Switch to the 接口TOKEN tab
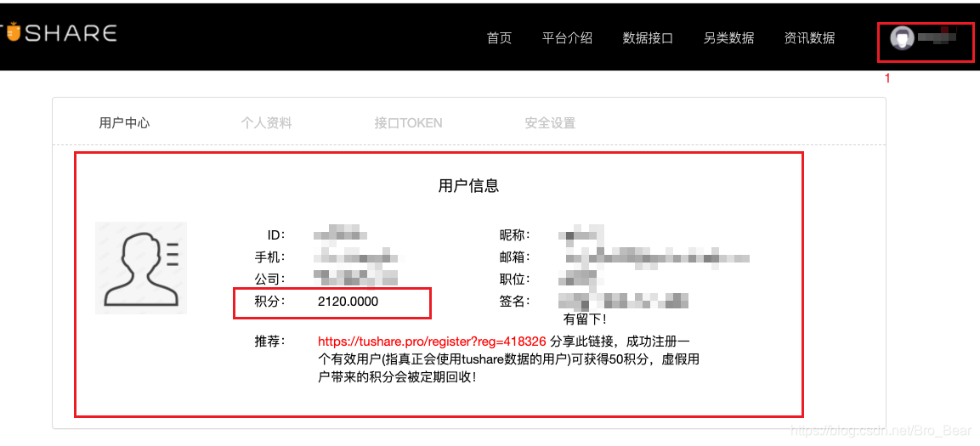 point(408,123)
